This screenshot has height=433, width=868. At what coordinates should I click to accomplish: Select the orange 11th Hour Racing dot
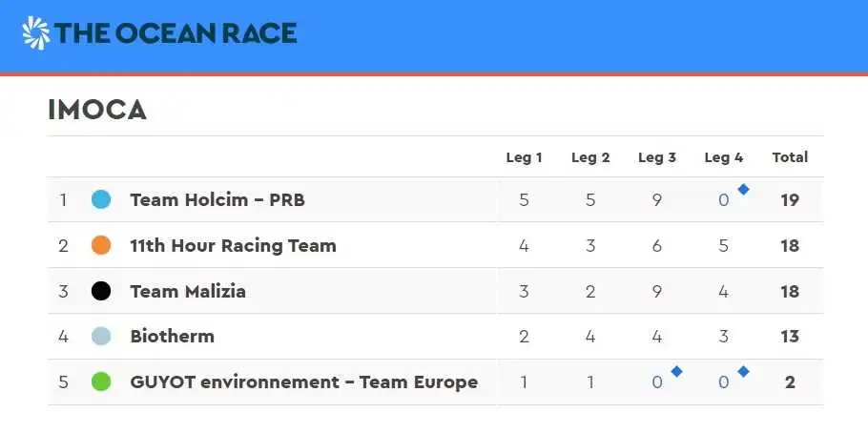(101, 245)
